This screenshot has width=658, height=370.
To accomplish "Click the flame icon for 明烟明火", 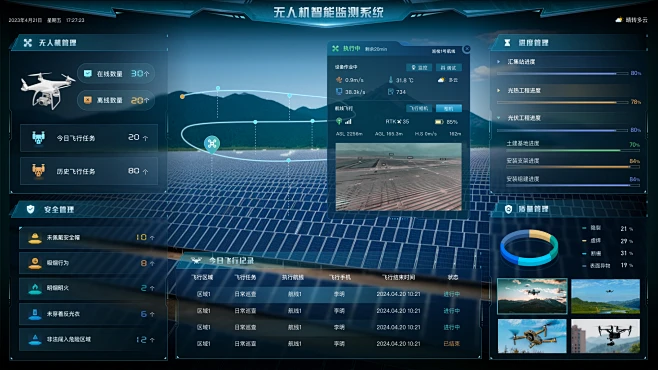I will coord(35,288).
